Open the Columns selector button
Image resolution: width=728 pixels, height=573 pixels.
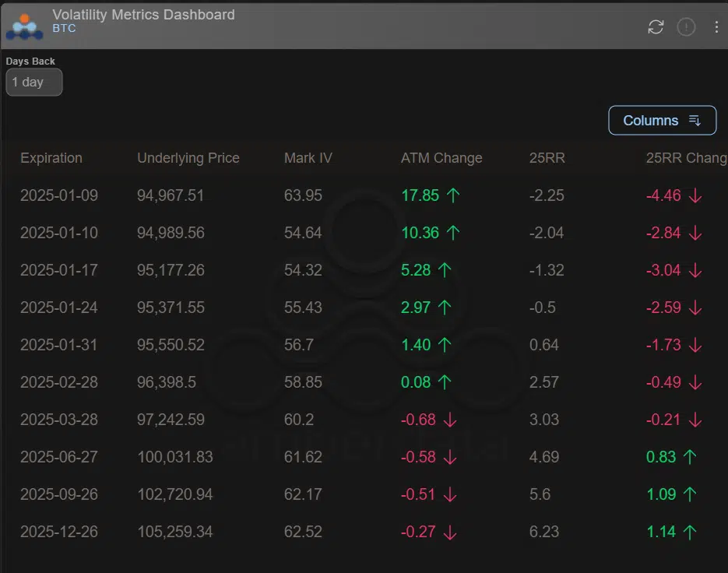point(662,120)
